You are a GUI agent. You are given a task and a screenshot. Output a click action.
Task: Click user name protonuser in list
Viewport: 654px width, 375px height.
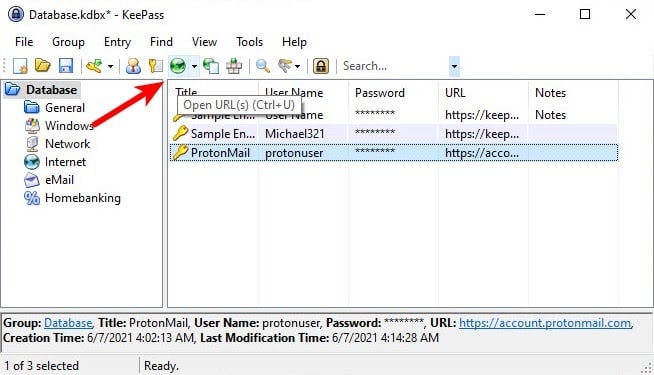pos(294,153)
